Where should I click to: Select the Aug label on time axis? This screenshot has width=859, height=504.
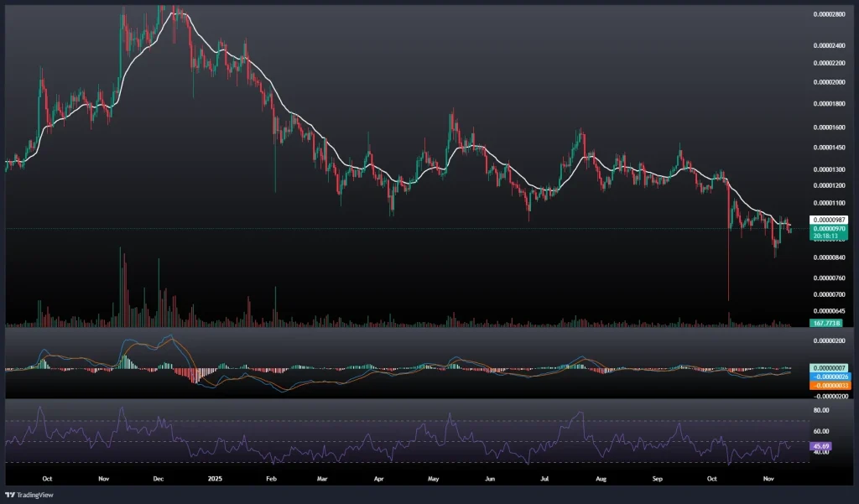601,479
